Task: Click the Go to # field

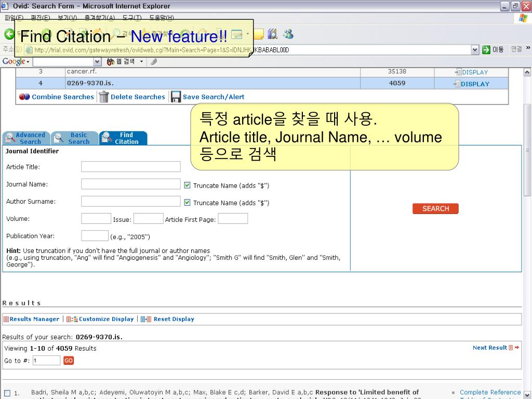Action: tap(46, 361)
